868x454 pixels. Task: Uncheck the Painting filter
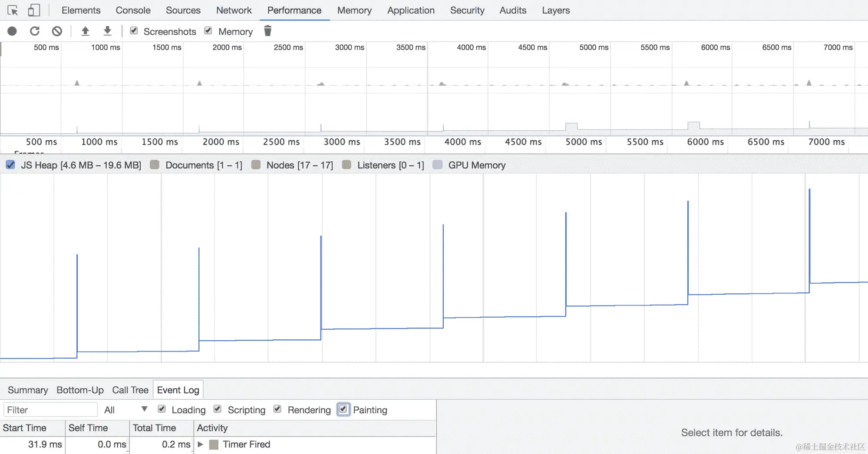[x=343, y=409]
